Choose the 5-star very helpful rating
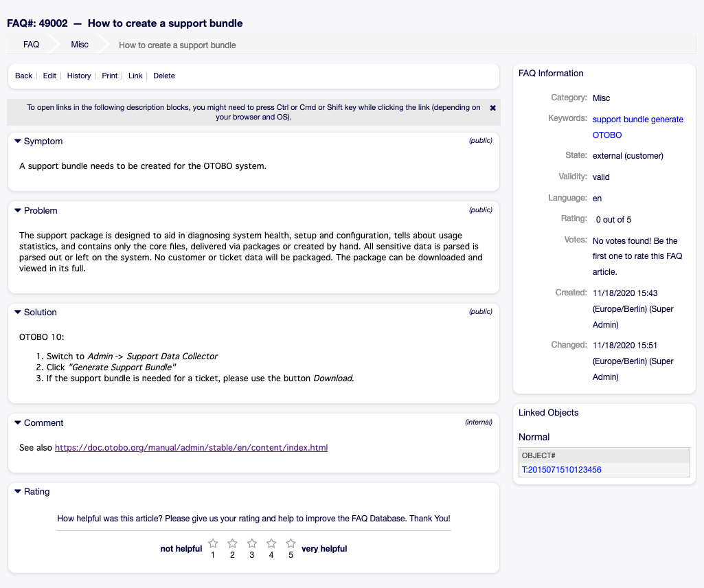Screen dimensions: 704x588 291,543
